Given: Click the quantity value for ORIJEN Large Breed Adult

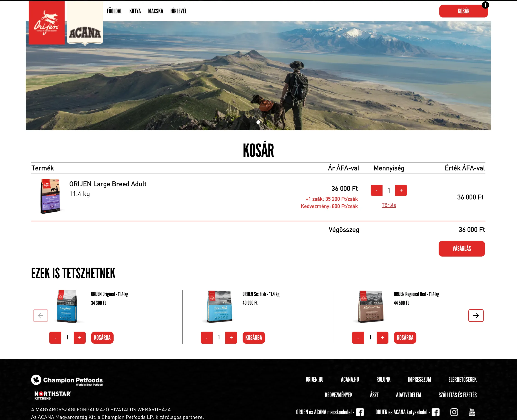Looking at the screenshot, I should pyautogui.click(x=389, y=191).
